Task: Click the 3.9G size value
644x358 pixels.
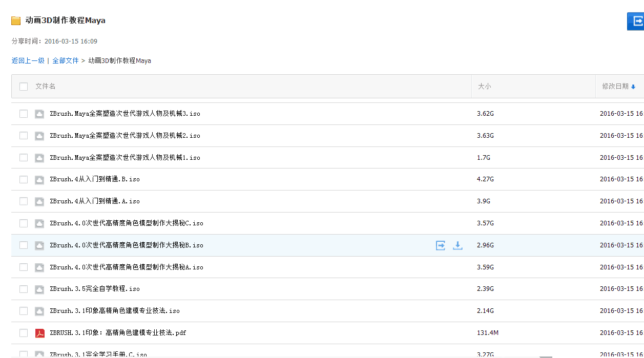Action: coord(484,201)
